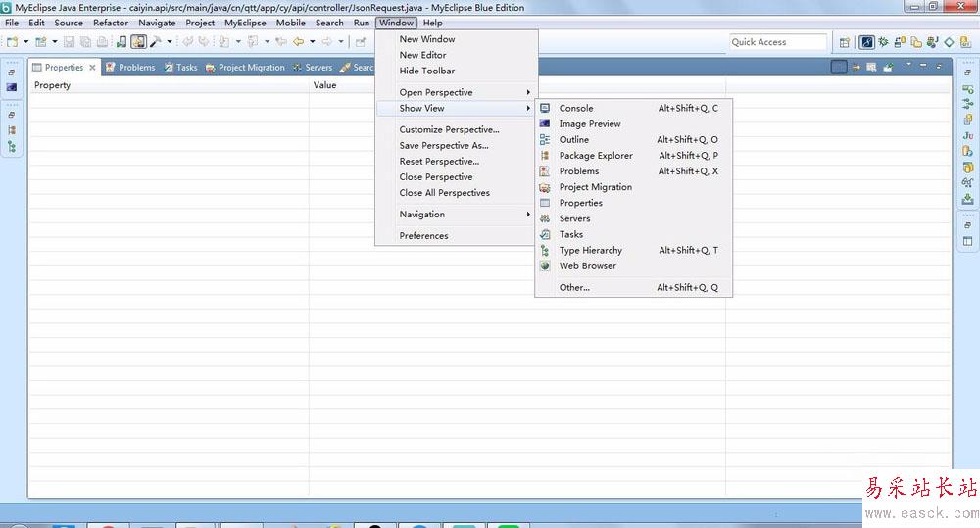The height and width of the screenshot is (528, 980).
Task: Click the Quick Access search field
Action: (x=777, y=42)
